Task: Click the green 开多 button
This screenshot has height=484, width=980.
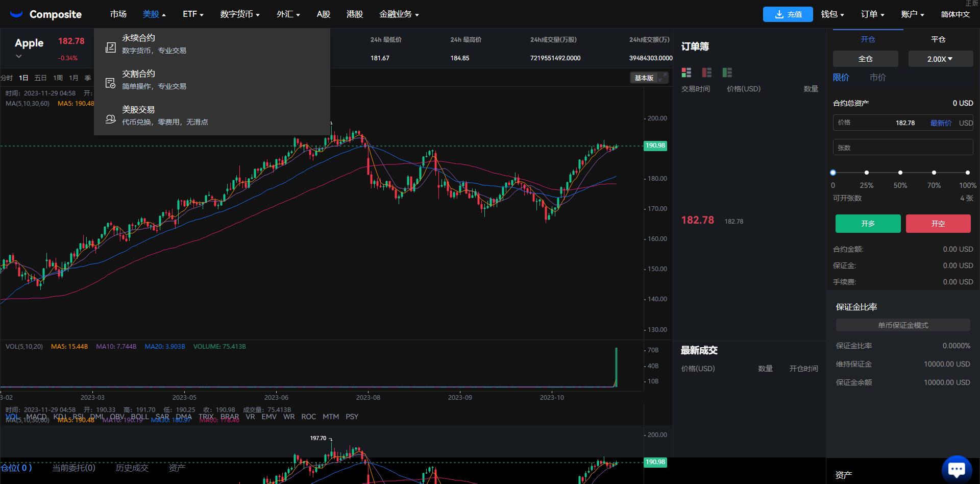Action: click(868, 224)
